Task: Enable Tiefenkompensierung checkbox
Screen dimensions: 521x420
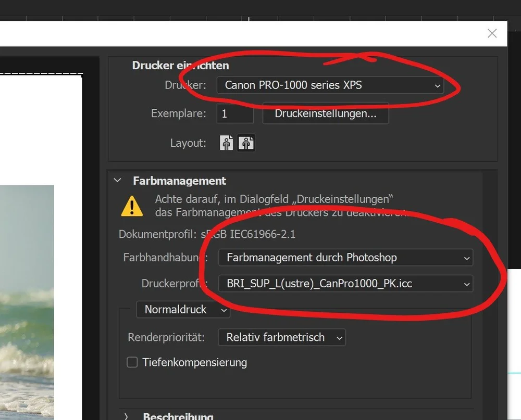Action: click(x=132, y=362)
